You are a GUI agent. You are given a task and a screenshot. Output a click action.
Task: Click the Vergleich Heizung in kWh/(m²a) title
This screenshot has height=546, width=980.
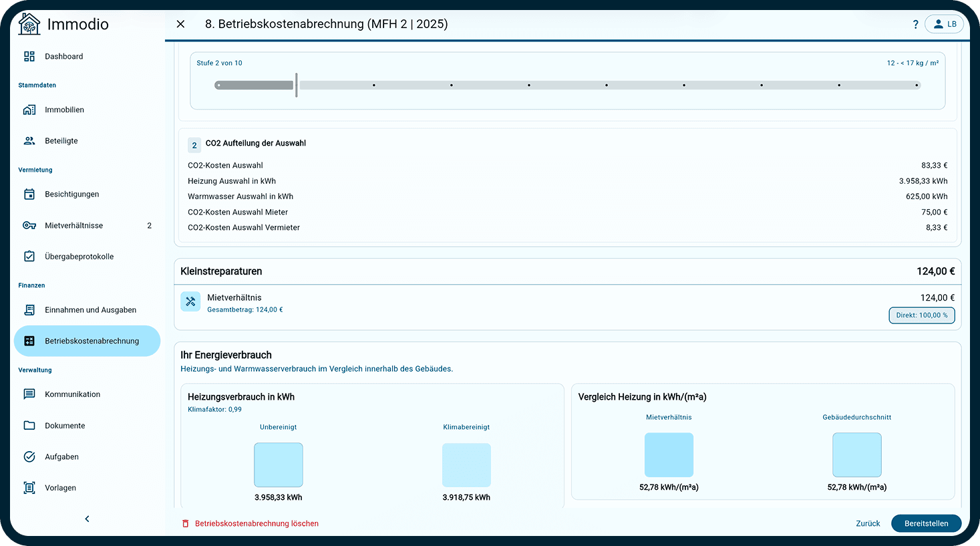[x=642, y=397]
